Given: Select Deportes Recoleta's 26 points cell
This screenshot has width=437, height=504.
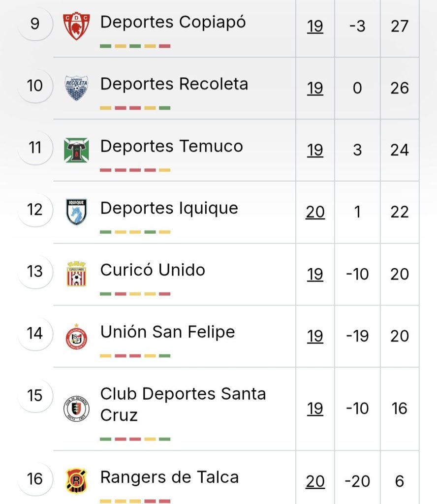Looking at the screenshot, I should pos(400,88).
